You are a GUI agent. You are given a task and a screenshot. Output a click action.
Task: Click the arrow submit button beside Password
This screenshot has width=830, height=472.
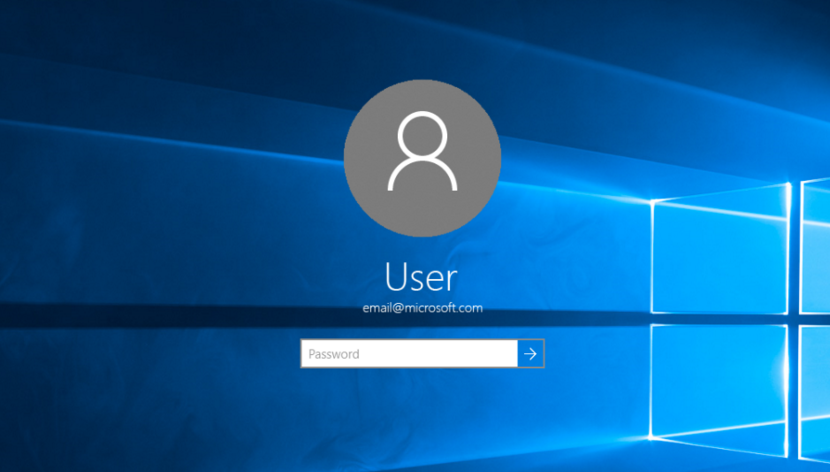pyautogui.click(x=531, y=353)
